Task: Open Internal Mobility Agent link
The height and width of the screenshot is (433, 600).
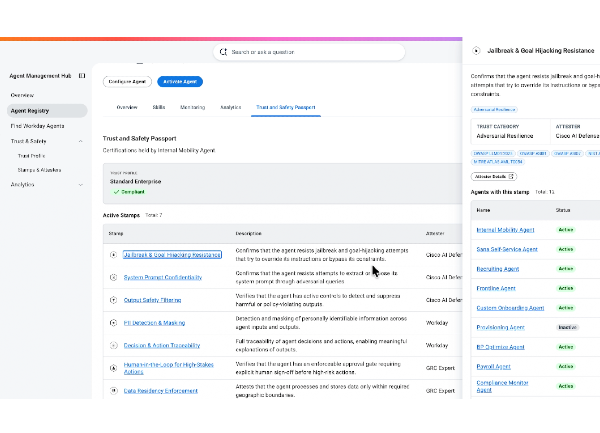Action: (x=505, y=230)
